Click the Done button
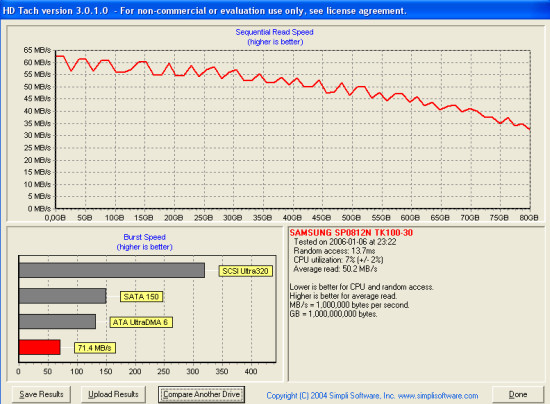The height and width of the screenshot is (404, 550). pyautogui.click(x=518, y=395)
